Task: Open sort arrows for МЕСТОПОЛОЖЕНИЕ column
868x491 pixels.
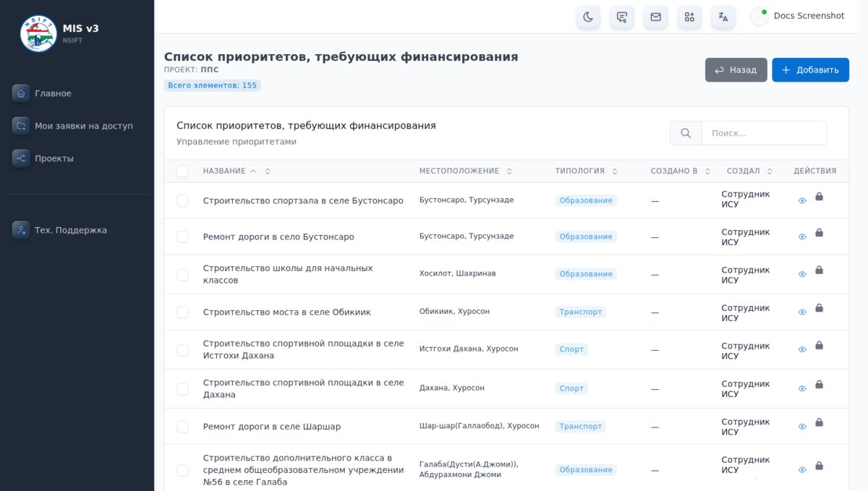Action: coord(509,171)
